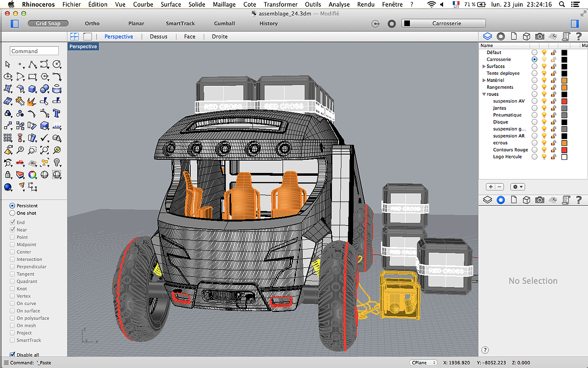Select the red car icon tool
The width and height of the screenshot is (588, 368).
coord(20,162)
